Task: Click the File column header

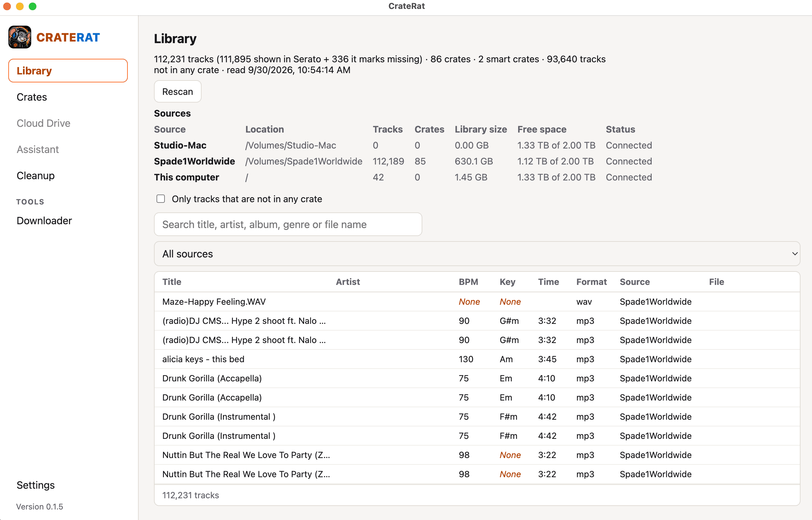Action: click(716, 282)
